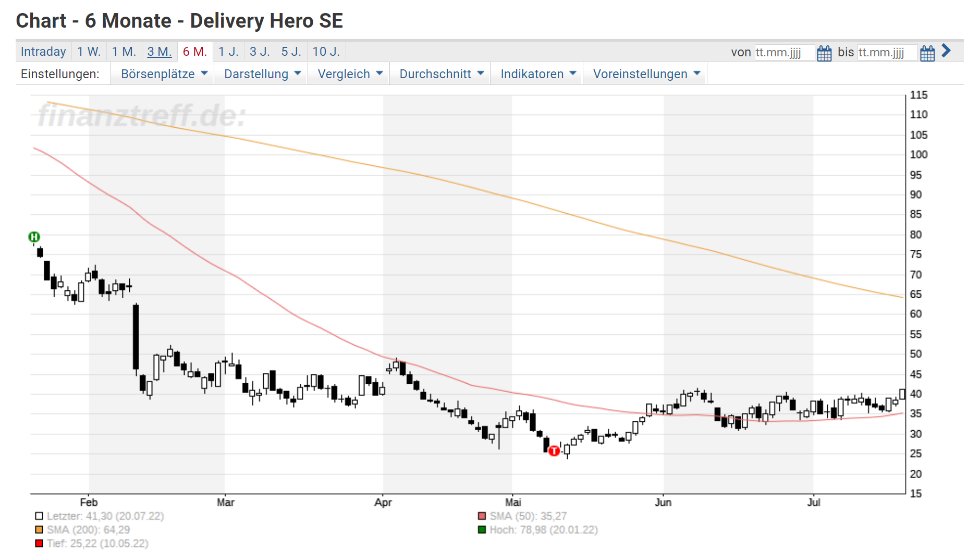Open the 'bis' date calendar picker icon
980x560 pixels.
[x=927, y=53]
